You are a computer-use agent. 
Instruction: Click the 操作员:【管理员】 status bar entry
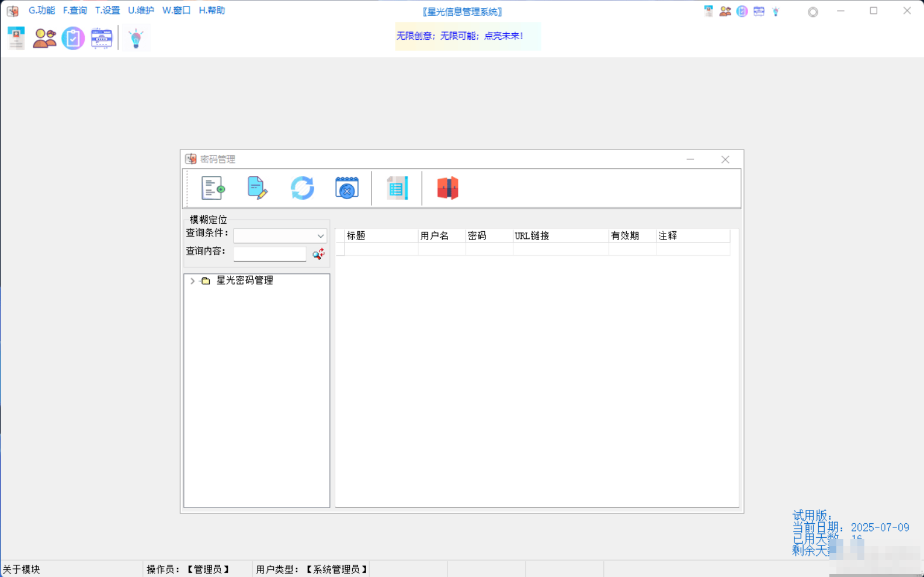189,569
